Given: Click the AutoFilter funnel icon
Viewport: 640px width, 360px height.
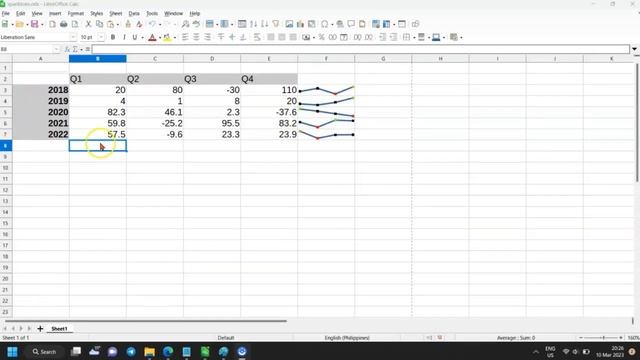Looking at the screenshot, I should click(276, 24).
